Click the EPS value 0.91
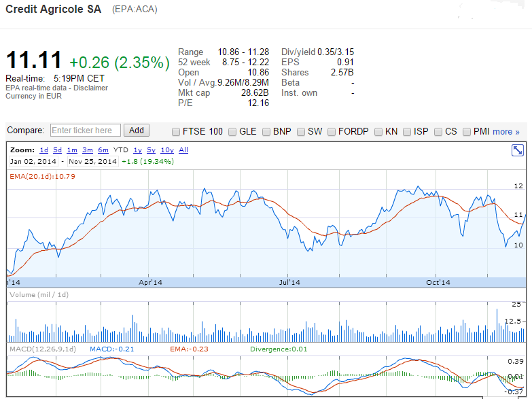The height and width of the screenshot is (399, 532). click(345, 62)
